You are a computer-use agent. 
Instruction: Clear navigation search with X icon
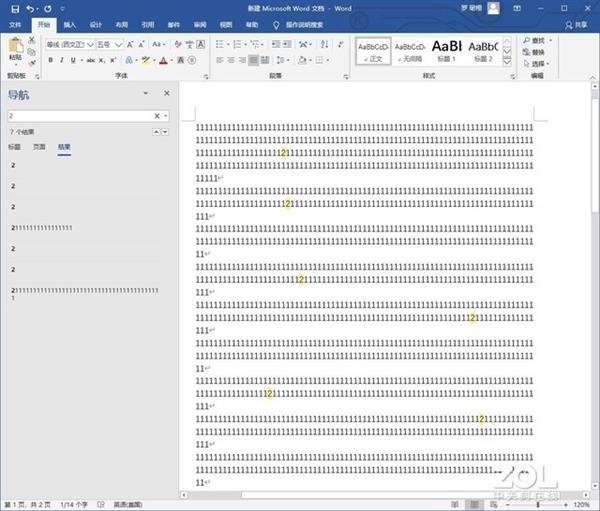tap(157, 116)
